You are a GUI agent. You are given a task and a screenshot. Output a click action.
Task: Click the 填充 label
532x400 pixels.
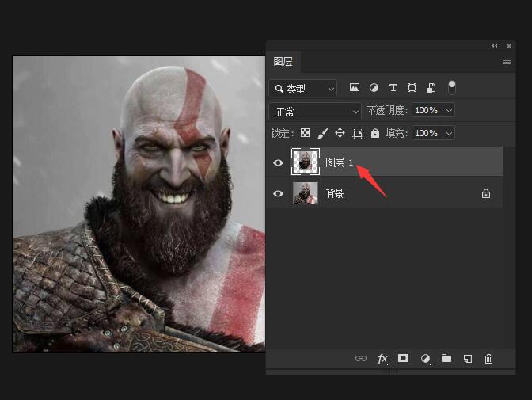point(397,133)
